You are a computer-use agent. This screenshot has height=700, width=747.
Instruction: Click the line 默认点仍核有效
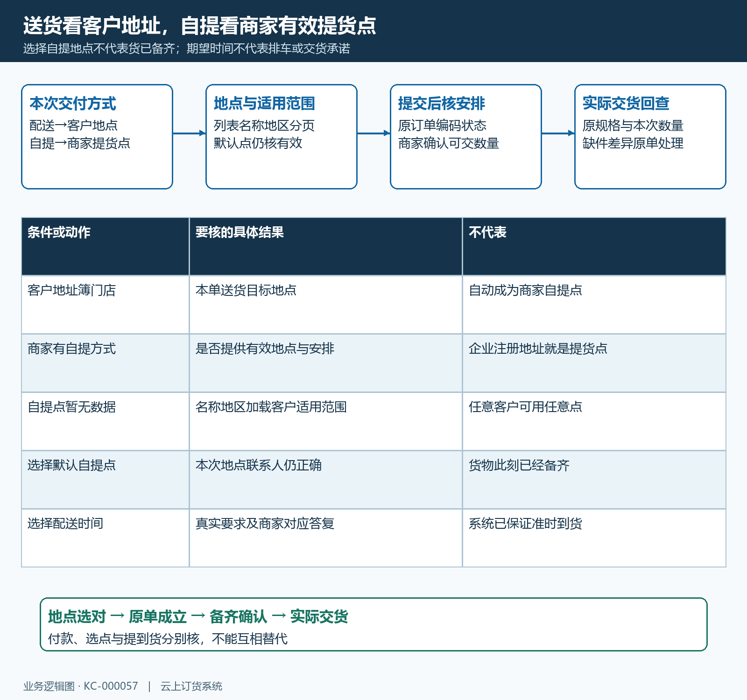pos(258,143)
